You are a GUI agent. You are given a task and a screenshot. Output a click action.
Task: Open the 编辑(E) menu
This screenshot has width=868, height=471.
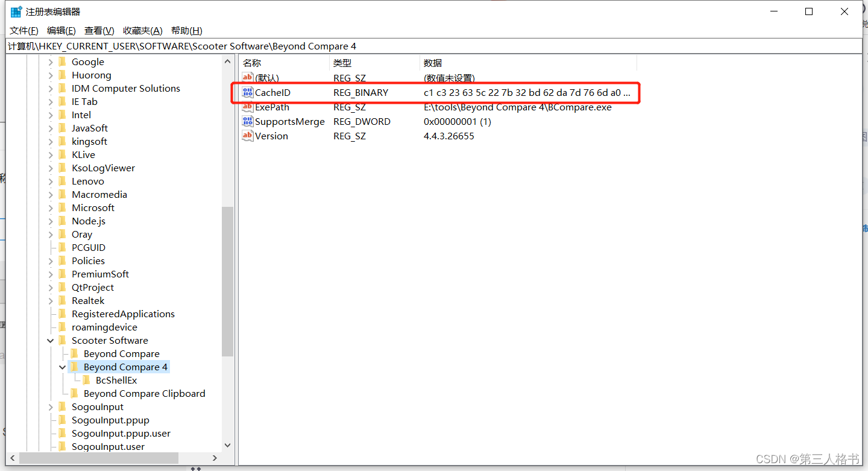[61, 31]
